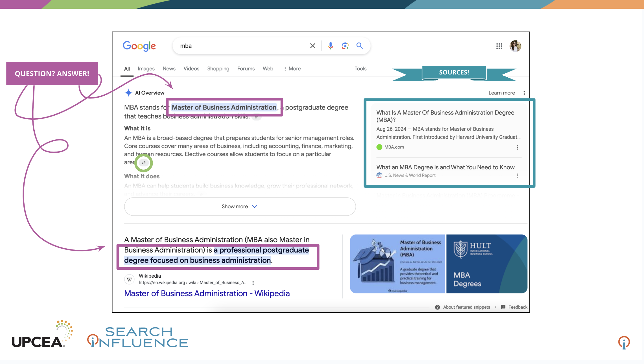Screen dimensions: 644x364
Task: Expand AI Overview with Show more
Action: pyautogui.click(x=240, y=207)
